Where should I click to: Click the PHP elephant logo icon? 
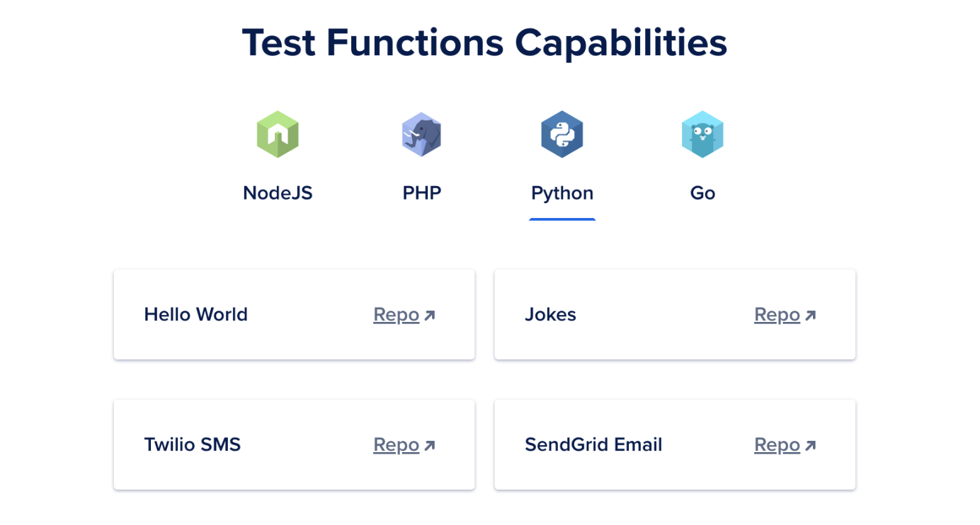coord(421,134)
